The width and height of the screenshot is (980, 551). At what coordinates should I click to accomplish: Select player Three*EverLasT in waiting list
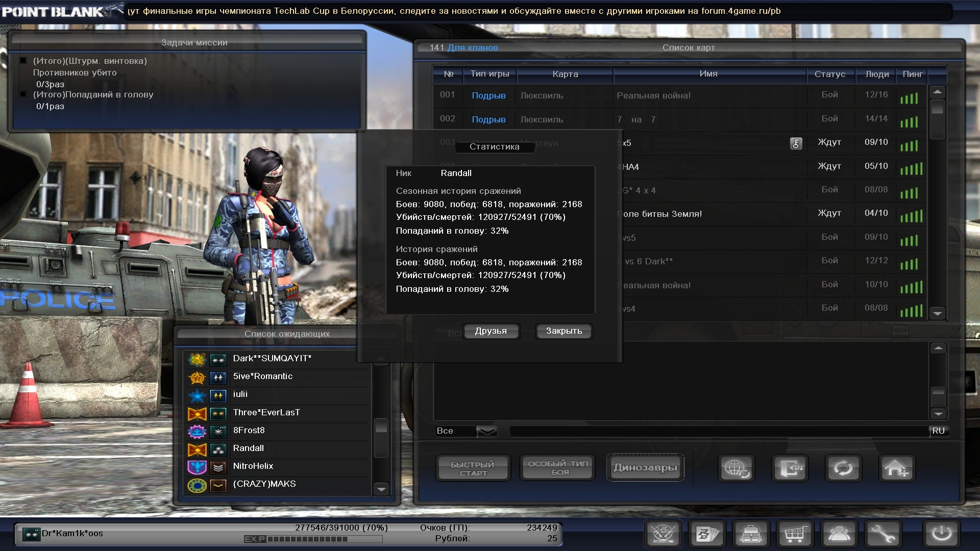point(277,413)
